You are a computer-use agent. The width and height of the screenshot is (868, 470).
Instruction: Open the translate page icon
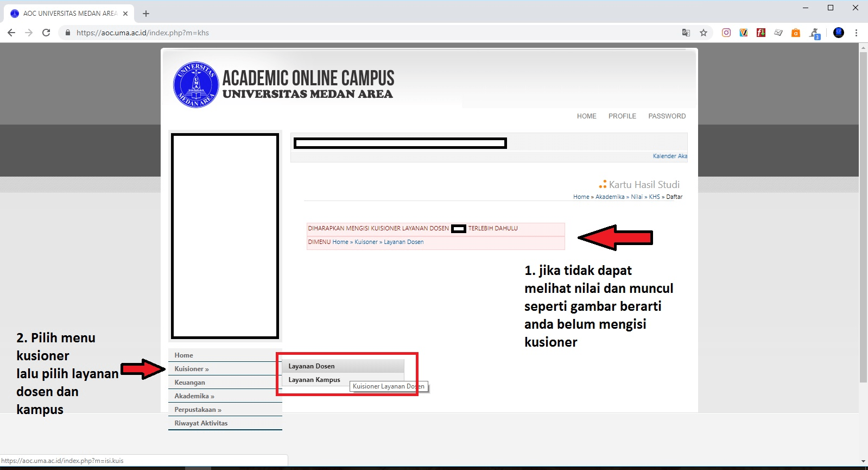[x=686, y=33]
